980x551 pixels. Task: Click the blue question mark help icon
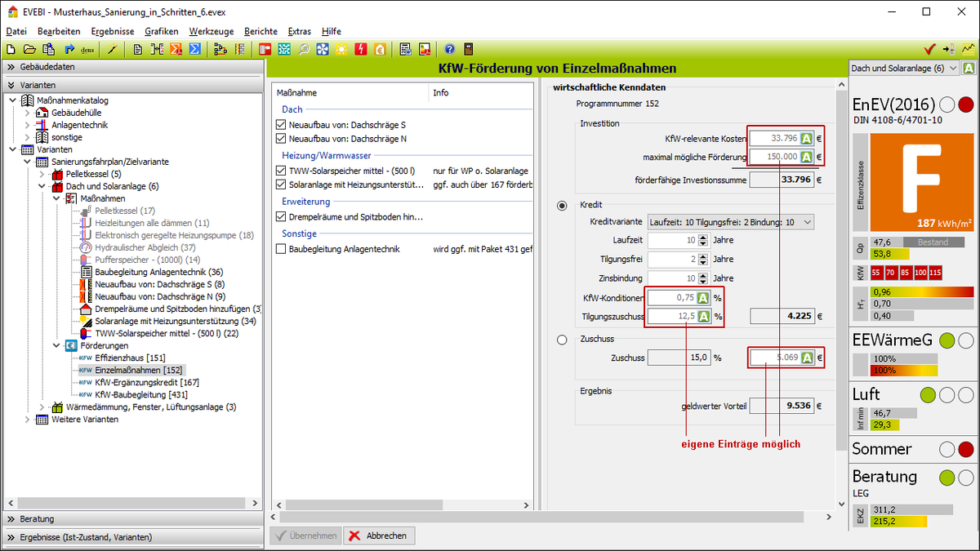click(x=450, y=49)
